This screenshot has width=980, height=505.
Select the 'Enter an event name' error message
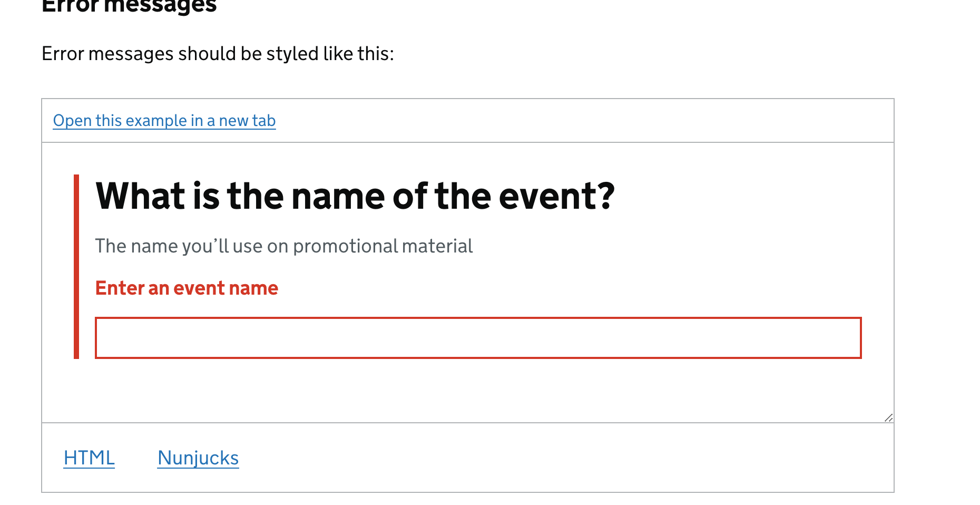pyautogui.click(x=186, y=288)
